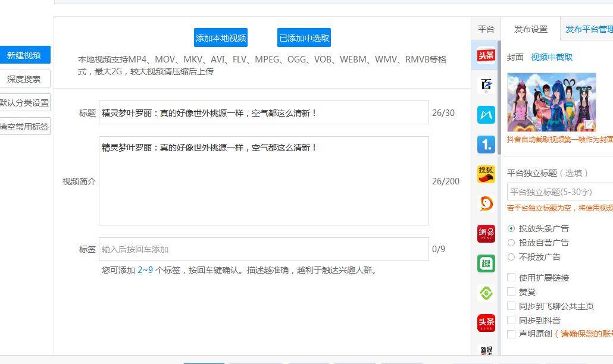Open the 发布设置 tab
This screenshot has width=613, height=364.
(x=530, y=29)
